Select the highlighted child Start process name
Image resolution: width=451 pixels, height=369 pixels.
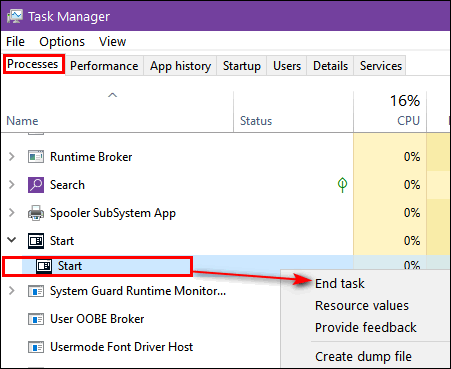70,266
